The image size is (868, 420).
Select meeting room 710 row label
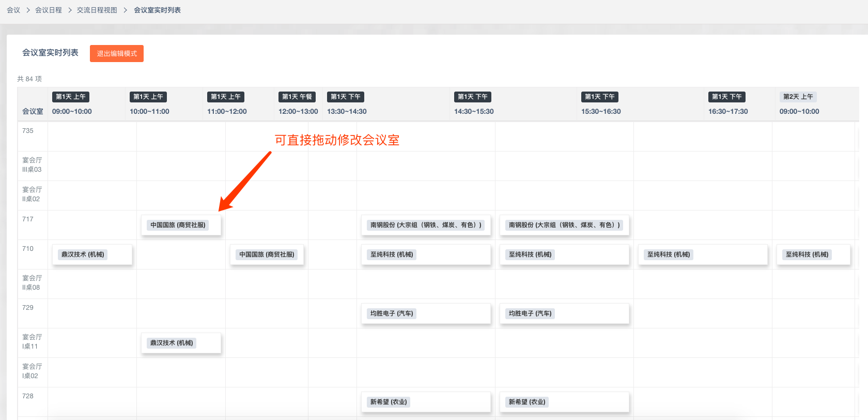pyautogui.click(x=28, y=249)
